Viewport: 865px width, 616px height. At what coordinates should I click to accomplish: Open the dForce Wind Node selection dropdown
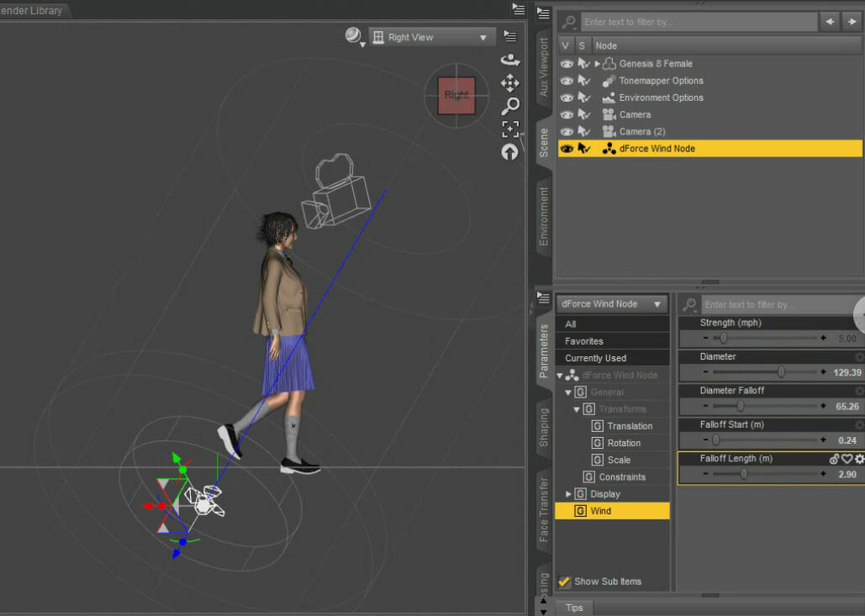pos(612,304)
